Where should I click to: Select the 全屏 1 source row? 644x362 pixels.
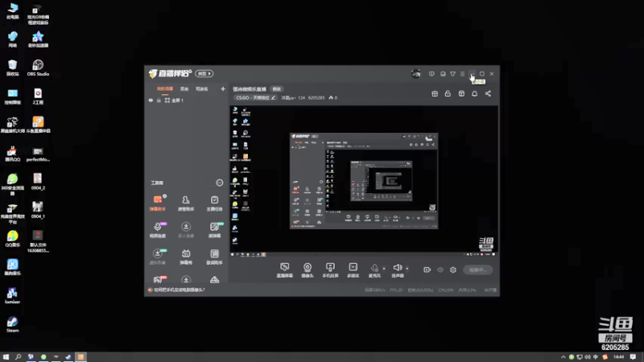(187, 100)
